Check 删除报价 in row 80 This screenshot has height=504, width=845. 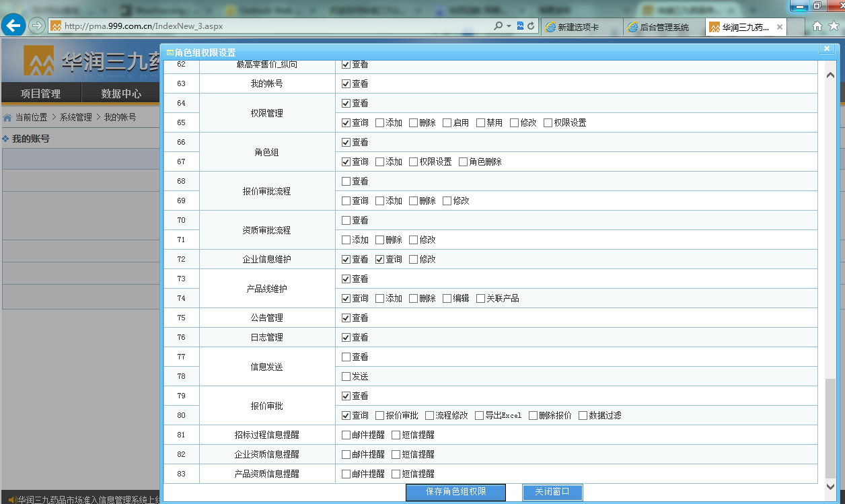tap(533, 415)
